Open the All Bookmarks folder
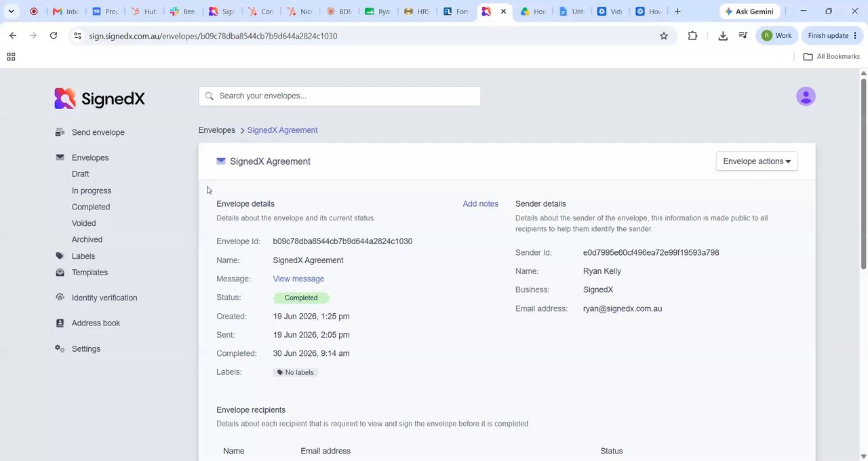Screen dimensions: 868x461 click(x=831, y=57)
